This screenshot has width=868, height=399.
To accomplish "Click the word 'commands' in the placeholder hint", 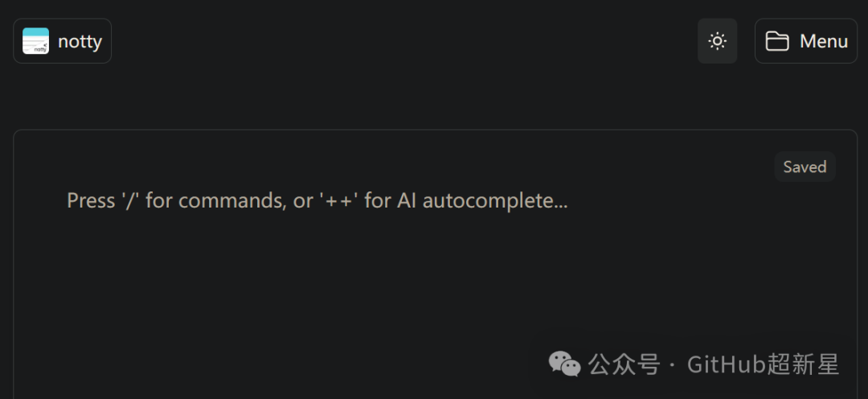I will coord(231,200).
